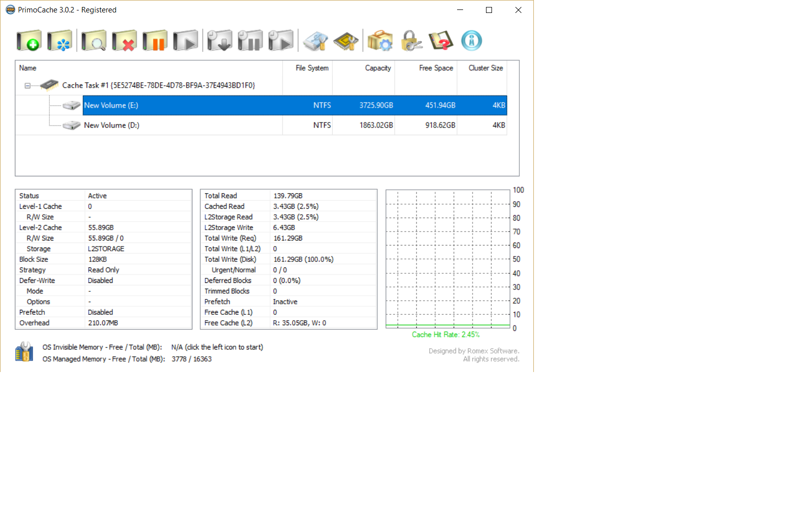Click the Storage value L2STORAGE

106,249
